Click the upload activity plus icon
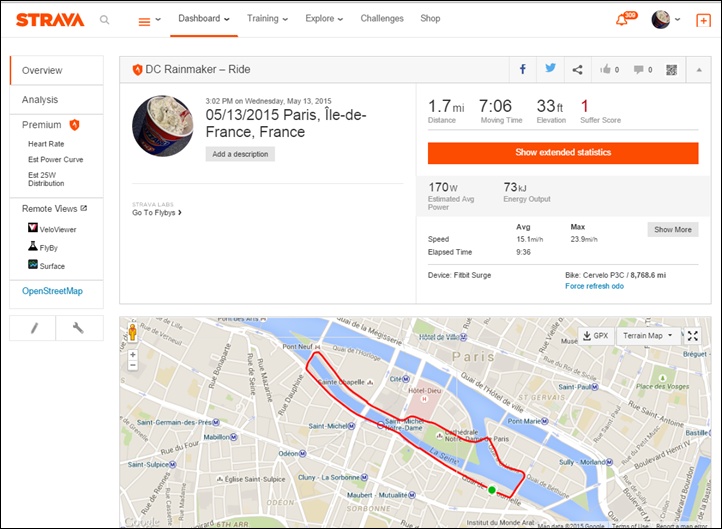 [x=703, y=20]
